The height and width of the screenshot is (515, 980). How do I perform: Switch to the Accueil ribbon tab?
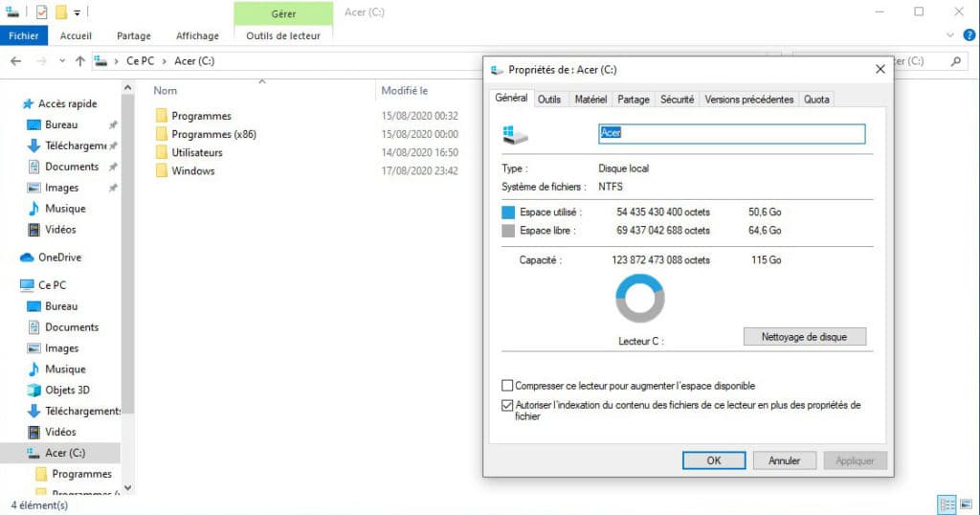point(76,35)
